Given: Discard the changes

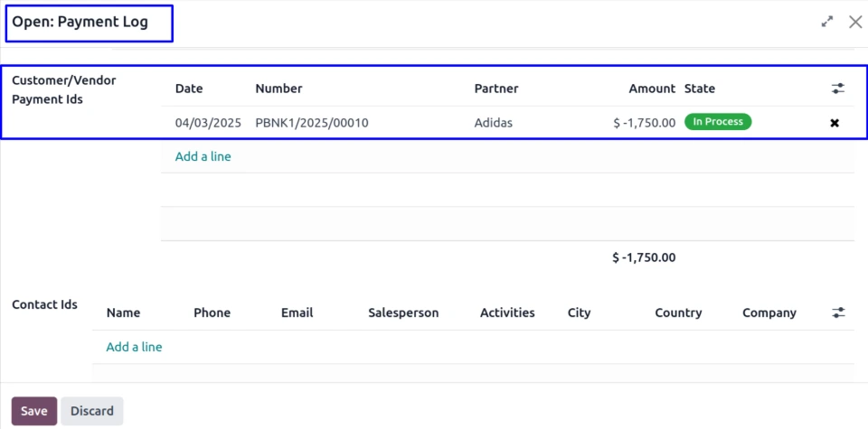Looking at the screenshot, I should (x=92, y=411).
